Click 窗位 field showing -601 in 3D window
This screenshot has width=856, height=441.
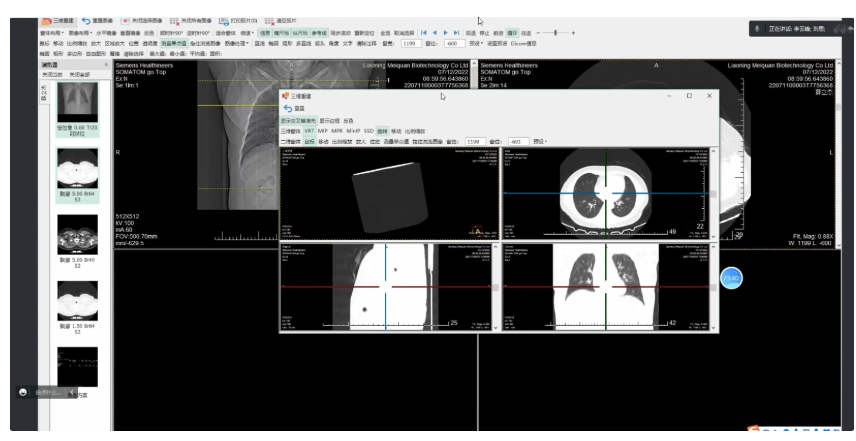(x=519, y=142)
